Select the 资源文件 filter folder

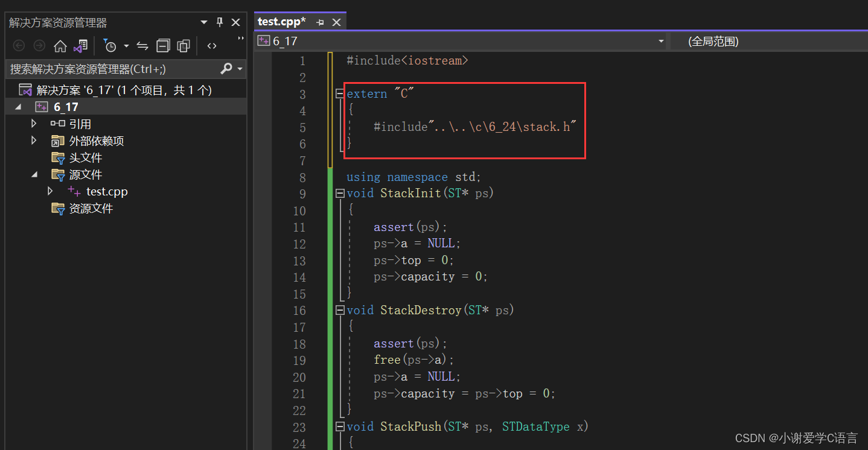pyautogui.click(x=91, y=208)
